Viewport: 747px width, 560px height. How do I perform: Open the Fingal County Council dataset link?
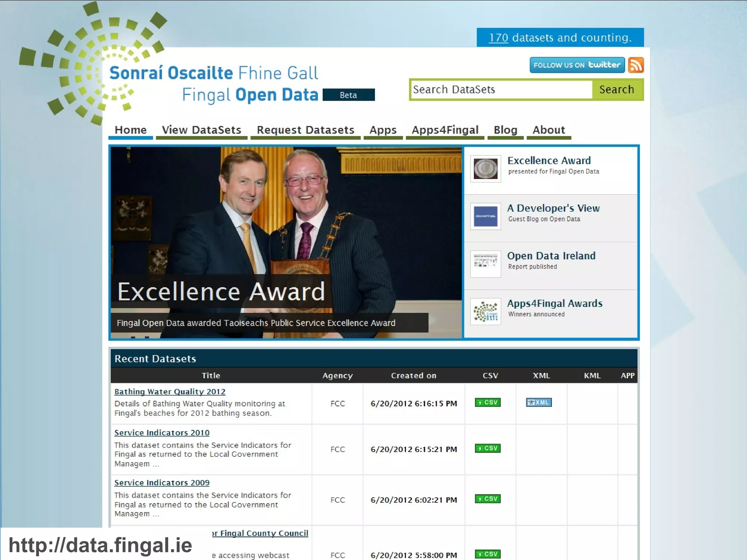[260, 533]
